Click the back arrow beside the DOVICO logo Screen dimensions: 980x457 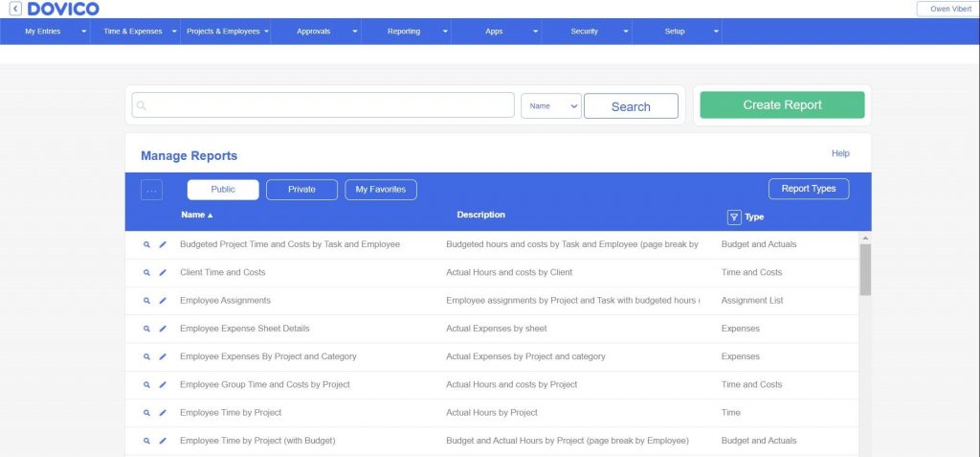click(15, 9)
